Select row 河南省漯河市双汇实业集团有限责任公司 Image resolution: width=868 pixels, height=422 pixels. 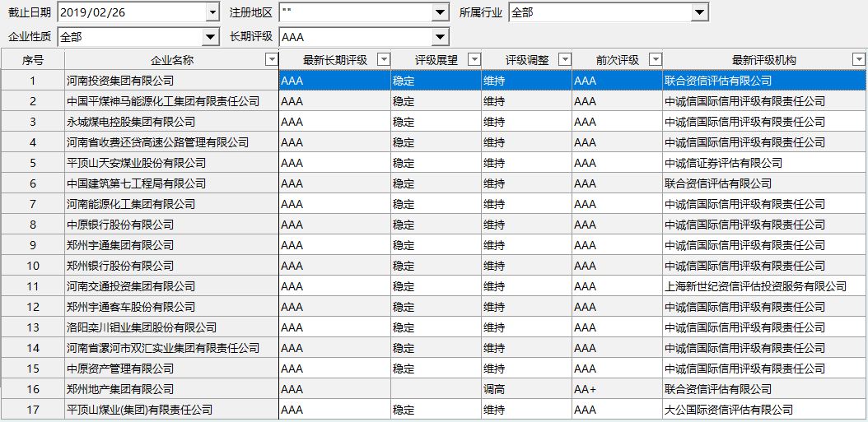434,348
